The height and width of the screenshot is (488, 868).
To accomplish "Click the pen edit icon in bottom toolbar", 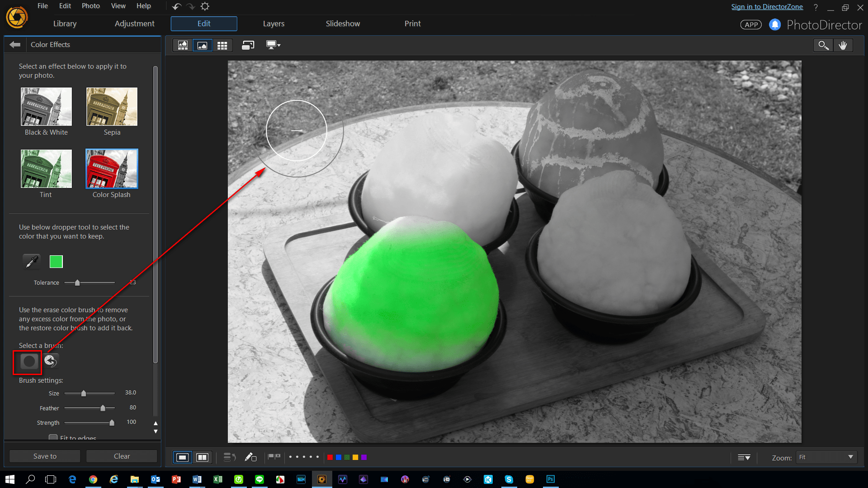I will (x=250, y=457).
